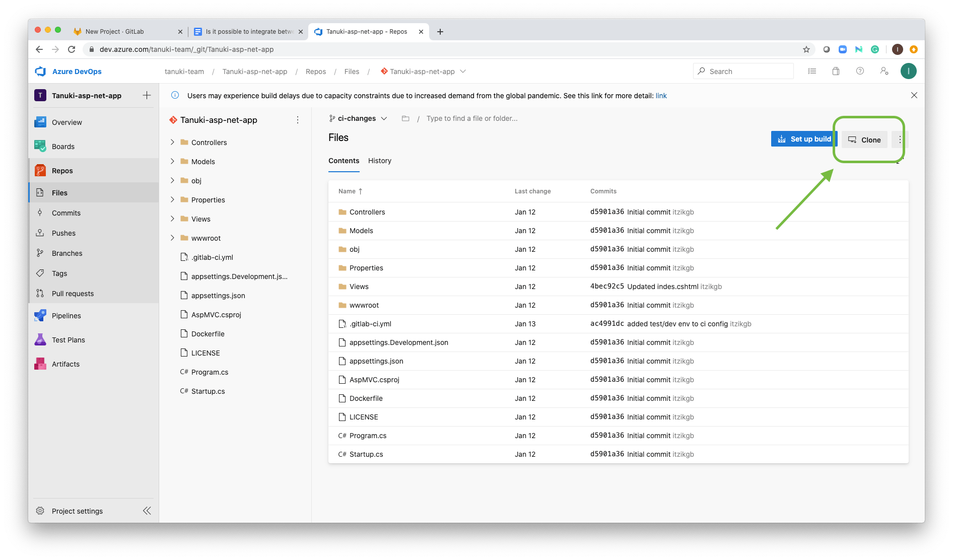
Task: Open the Tanuki-asp-net-app breadcrumb dropdown
Action: [463, 71]
